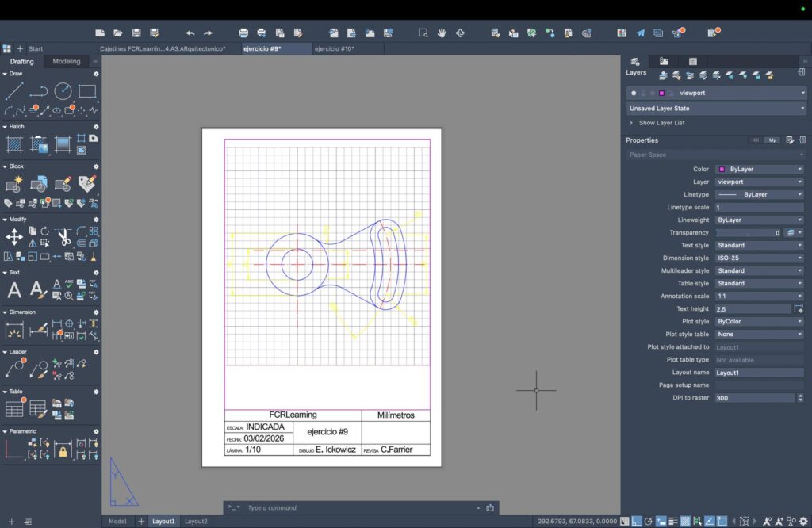This screenshot has width=812, height=528.
Task: Click the Undo arrow in top toolbar
Action: click(190, 33)
